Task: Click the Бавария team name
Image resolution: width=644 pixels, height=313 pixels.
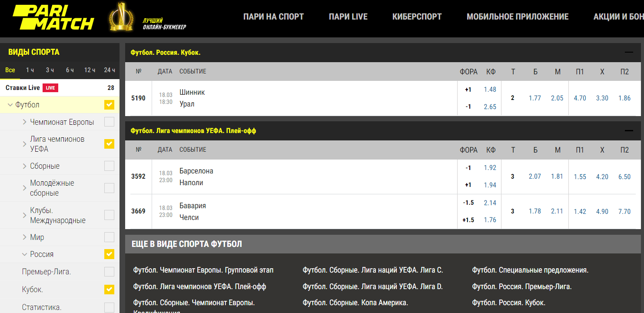Action: click(193, 206)
